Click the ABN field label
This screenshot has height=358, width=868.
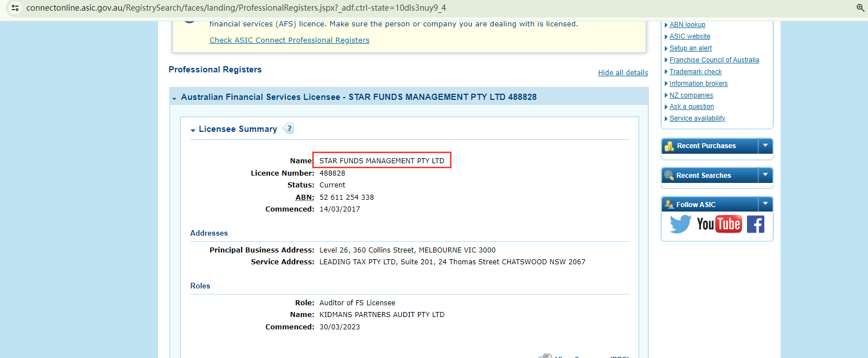pyautogui.click(x=305, y=198)
